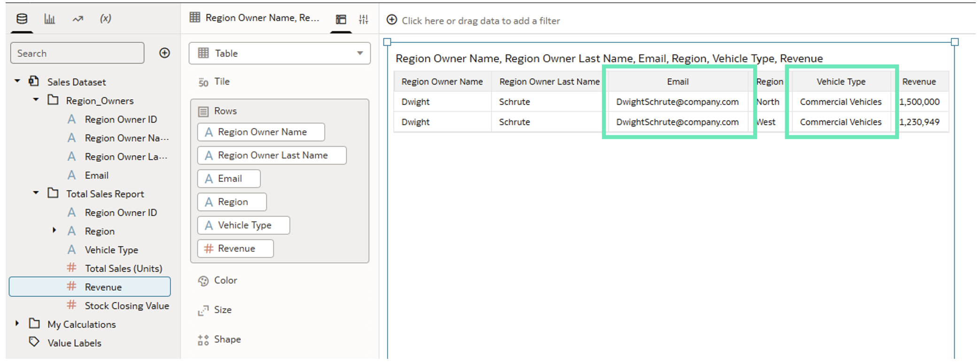Click into the Search data field
Viewport: 980px width, 364px height.
(x=77, y=53)
